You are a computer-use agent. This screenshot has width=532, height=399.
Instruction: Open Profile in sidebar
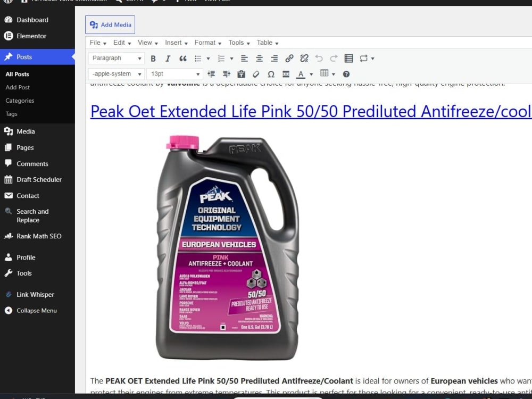(x=26, y=257)
